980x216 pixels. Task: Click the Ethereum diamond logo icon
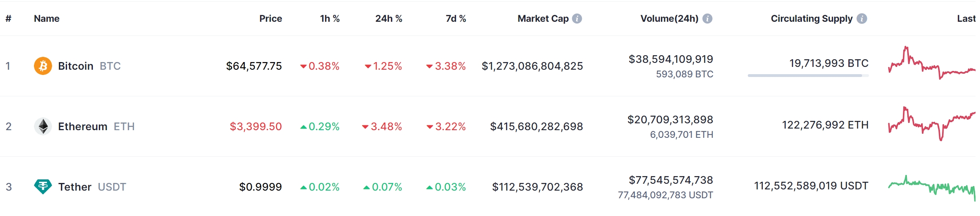(x=43, y=127)
